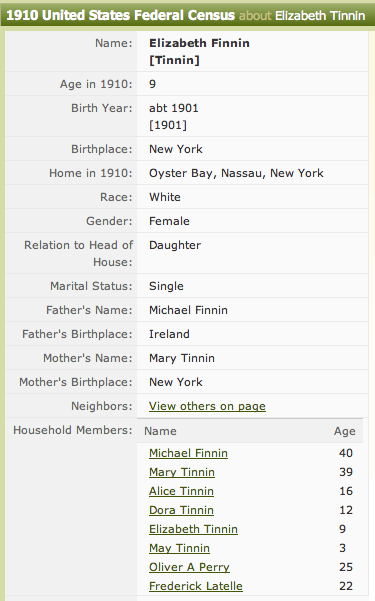Open Michael Finnin's household record

[188, 453]
